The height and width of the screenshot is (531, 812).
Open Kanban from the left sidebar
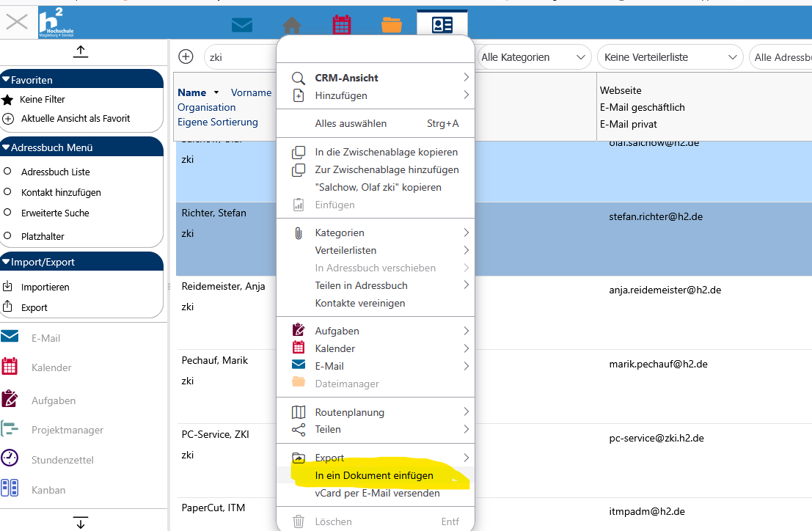(x=48, y=490)
